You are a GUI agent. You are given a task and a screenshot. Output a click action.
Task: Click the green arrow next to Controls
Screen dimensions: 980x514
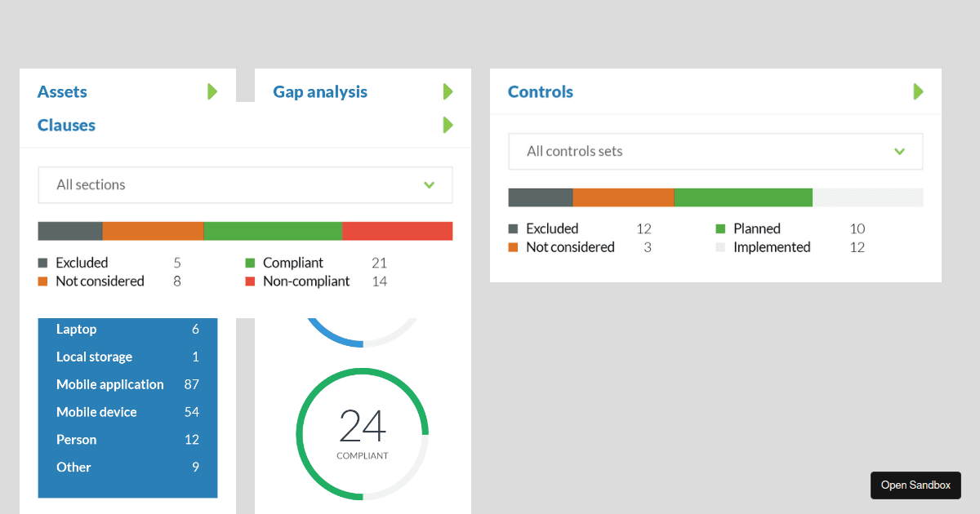coord(918,91)
